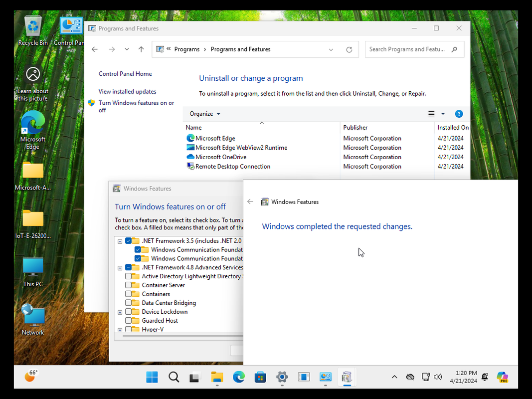The height and width of the screenshot is (399, 532).
Task: Click the OneDrive cloud tray icon
Action: pos(410,377)
